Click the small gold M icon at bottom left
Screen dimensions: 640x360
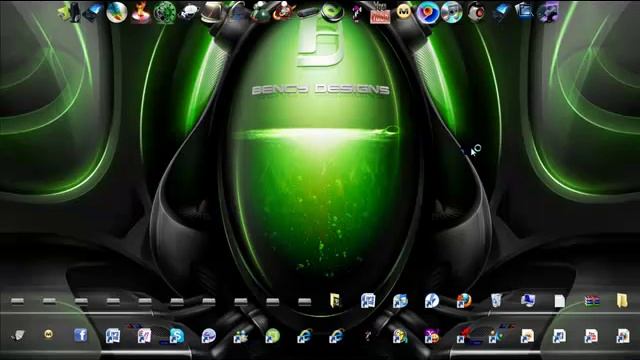tap(49, 335)
